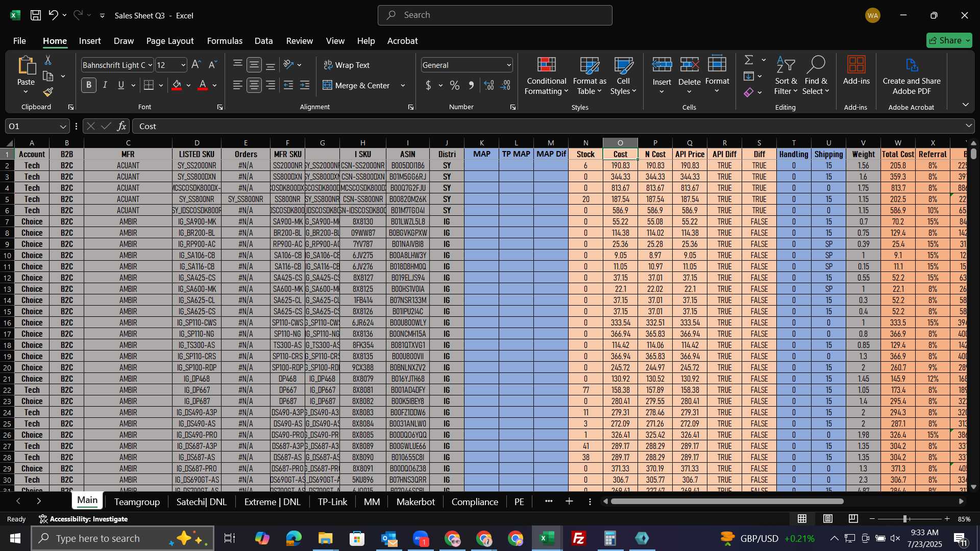Screen dimensions: 980x551
Task: Click the AutoSum sigma icon
Action: tap(749, 60)
